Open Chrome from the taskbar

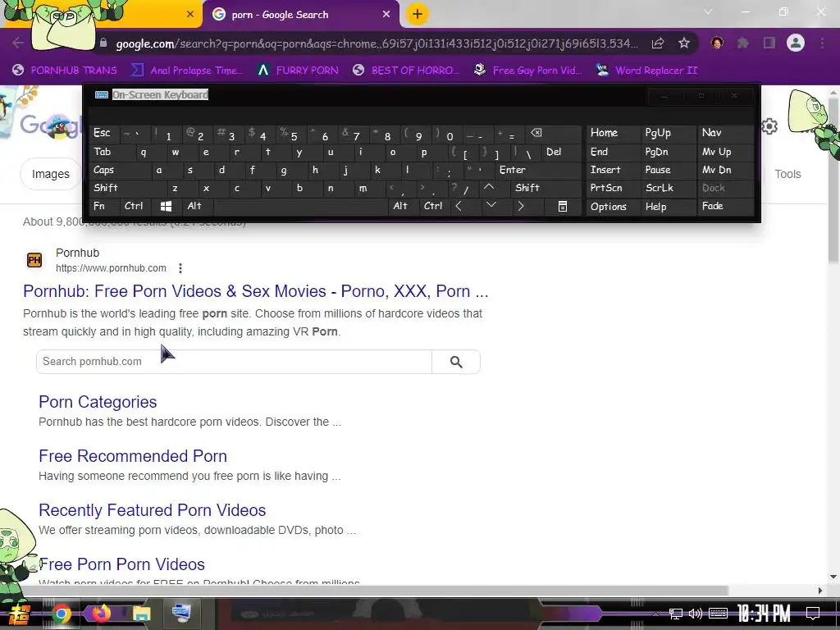61,614
